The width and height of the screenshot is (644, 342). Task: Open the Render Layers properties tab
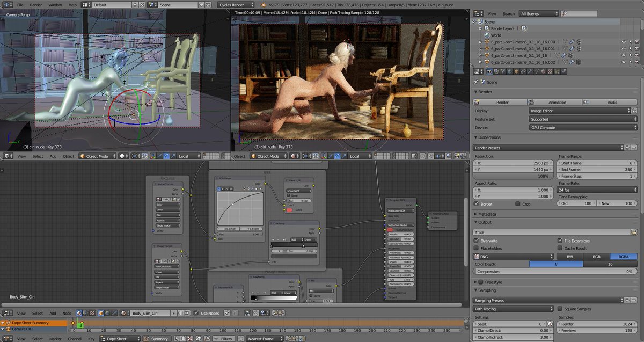coord(496,71)
